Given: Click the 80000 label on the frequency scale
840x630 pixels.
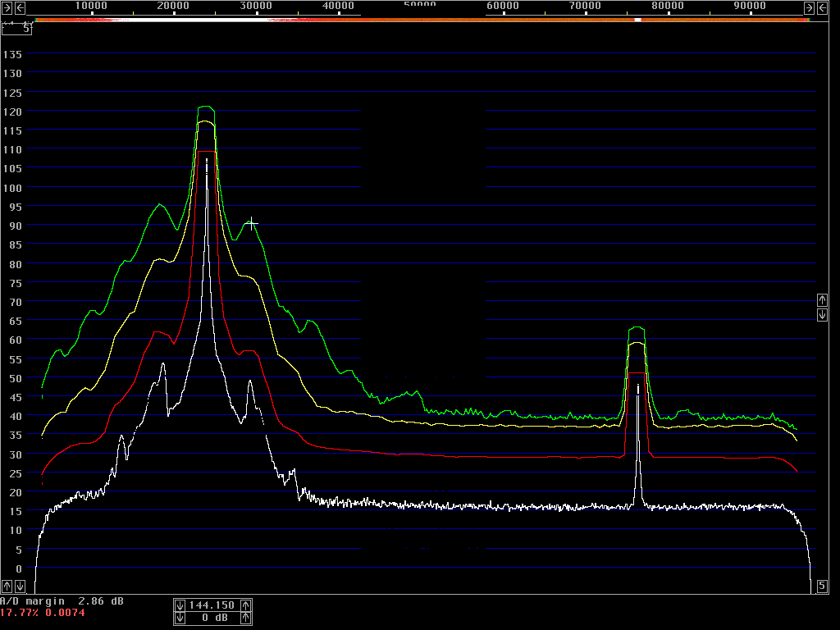Looking at the screenshot, I should pos(668,6).
